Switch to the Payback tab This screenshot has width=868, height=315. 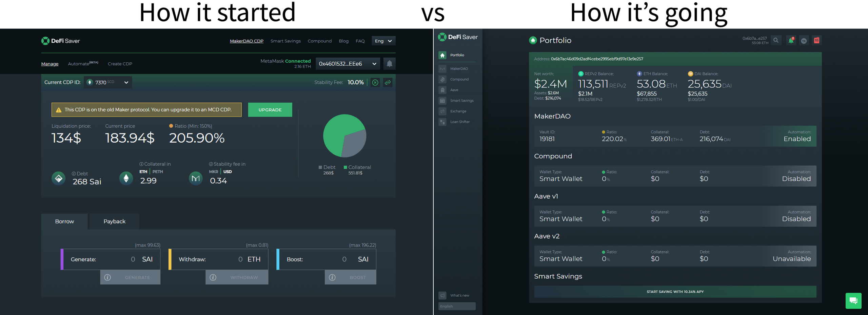click(114, 222)
